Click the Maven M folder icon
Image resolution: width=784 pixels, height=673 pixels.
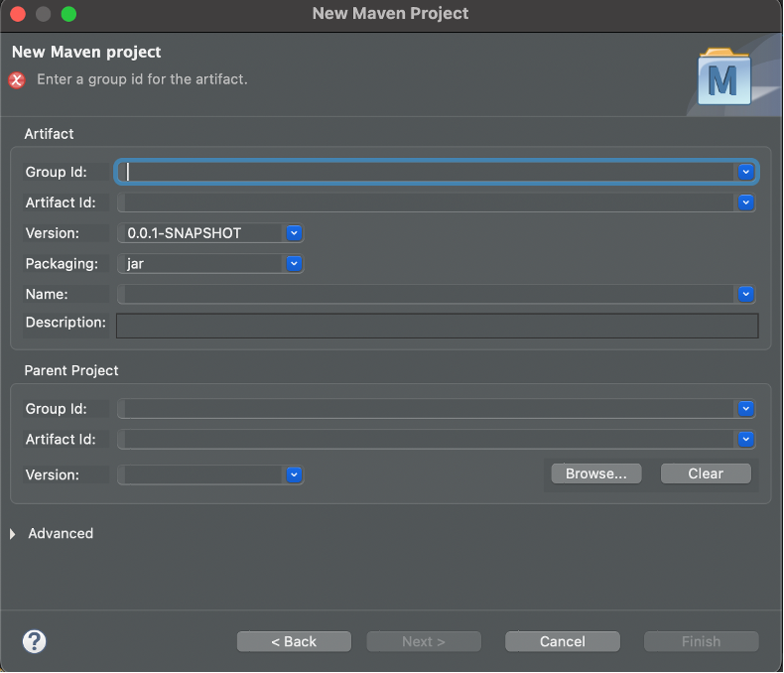point(724,76)
